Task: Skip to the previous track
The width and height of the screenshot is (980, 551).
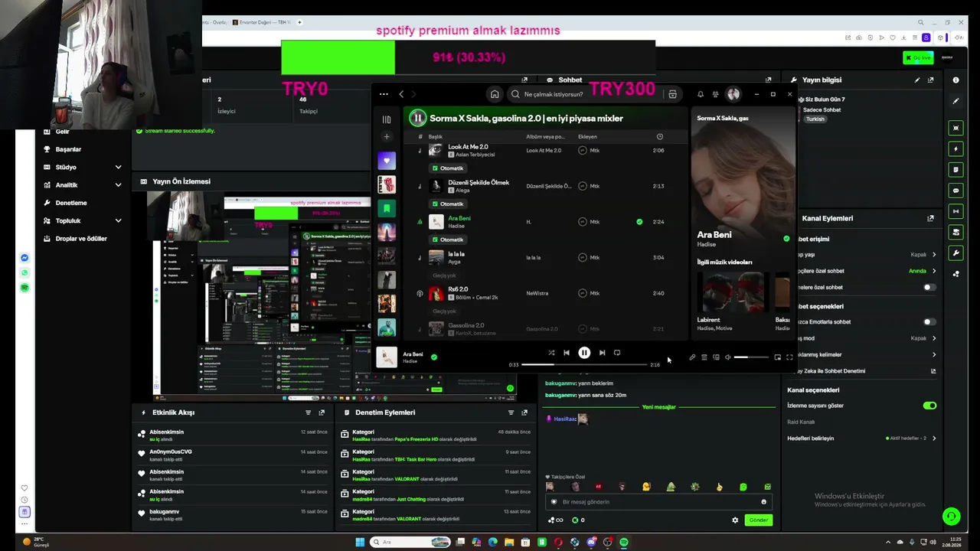Action: pyautogui.click(x=567, y=353)
